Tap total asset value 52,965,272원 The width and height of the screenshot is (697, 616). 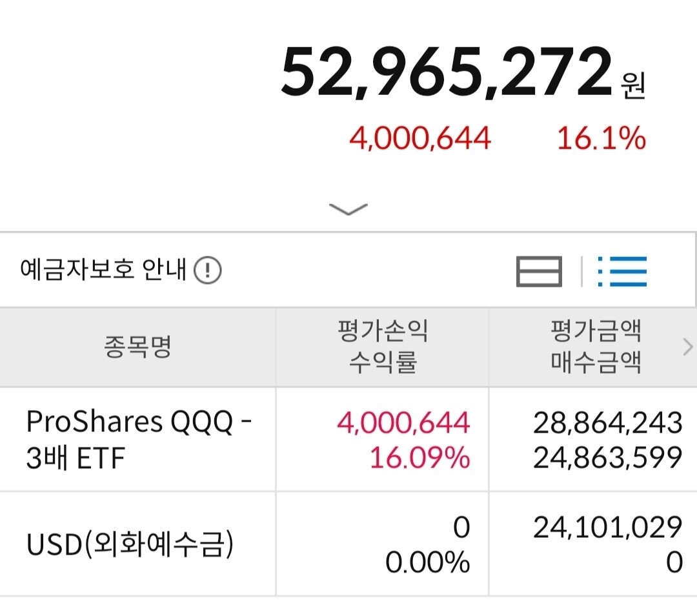pyautogui.click(x=463, y=72)
